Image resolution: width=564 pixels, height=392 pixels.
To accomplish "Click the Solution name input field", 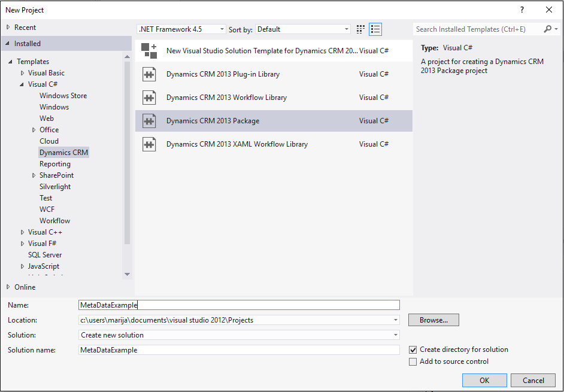I will point(239,350).
